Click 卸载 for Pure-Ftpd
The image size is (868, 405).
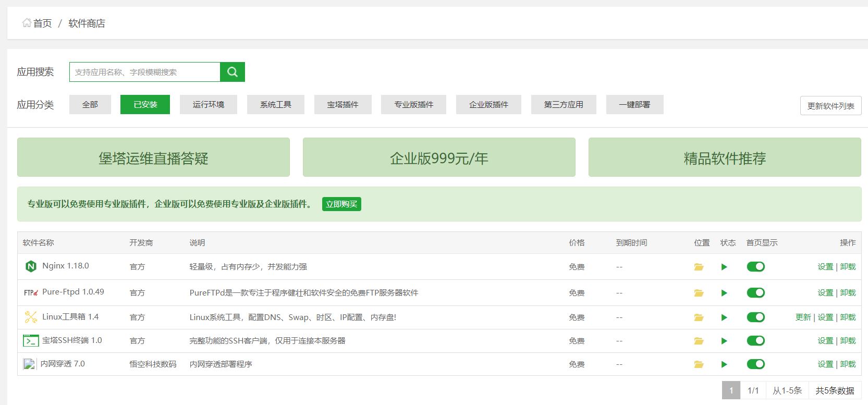[848, 293]
